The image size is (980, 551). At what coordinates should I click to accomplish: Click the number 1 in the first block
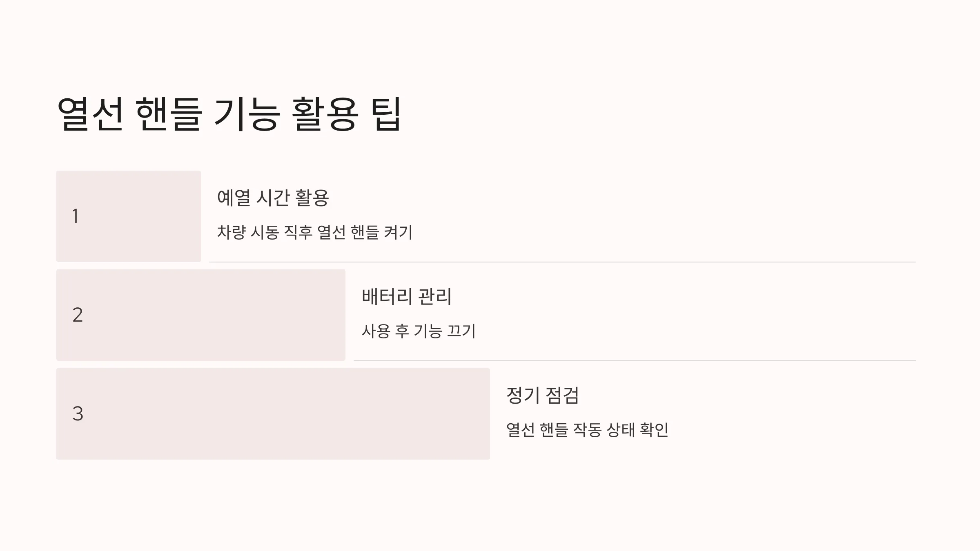tap(76, 216)
